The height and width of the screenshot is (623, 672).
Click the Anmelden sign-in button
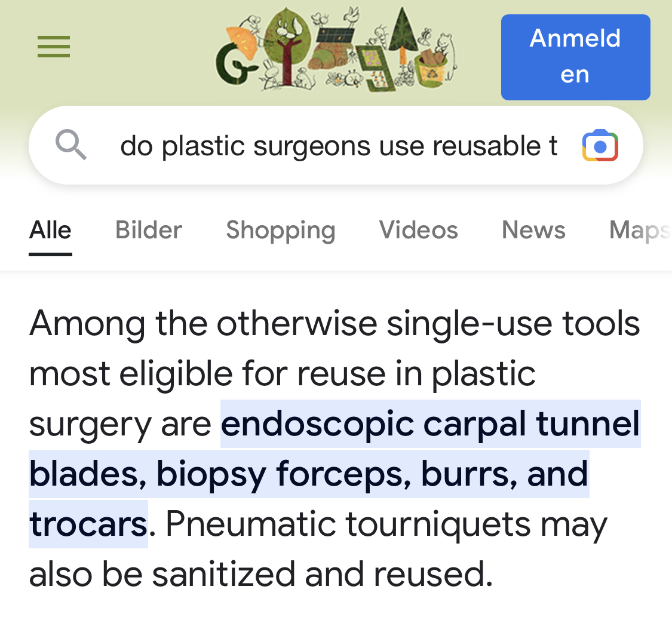coord(576,57)
